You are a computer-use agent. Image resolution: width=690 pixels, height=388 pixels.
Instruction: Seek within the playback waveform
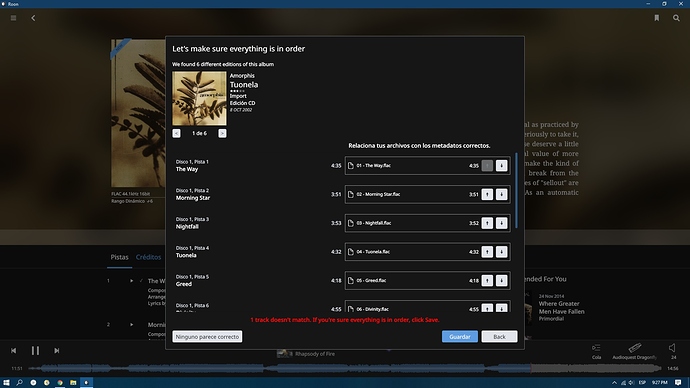345,368
